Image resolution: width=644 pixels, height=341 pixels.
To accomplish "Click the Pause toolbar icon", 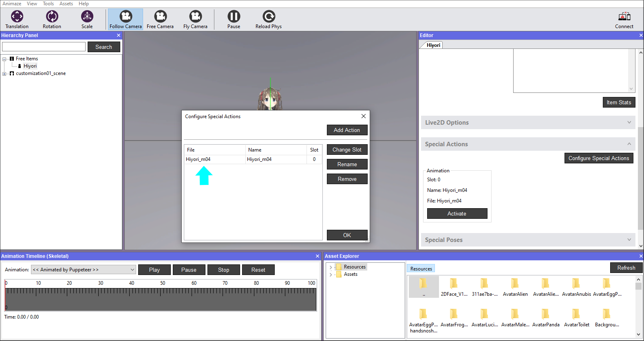I will point(234,20).
